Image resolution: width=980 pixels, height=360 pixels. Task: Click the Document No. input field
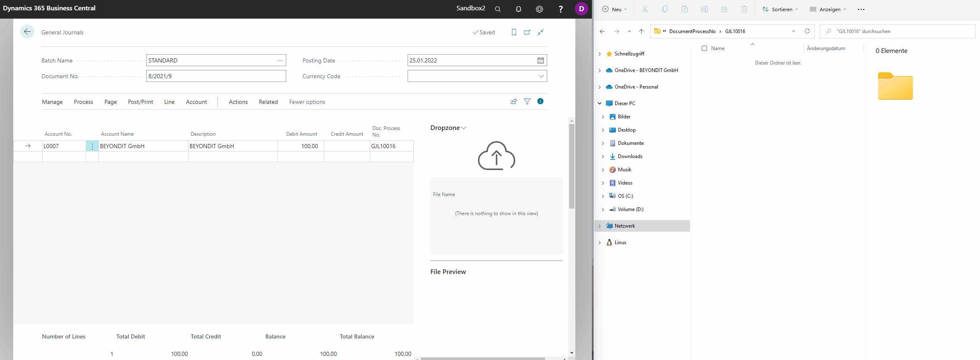[x=215, y=76]
